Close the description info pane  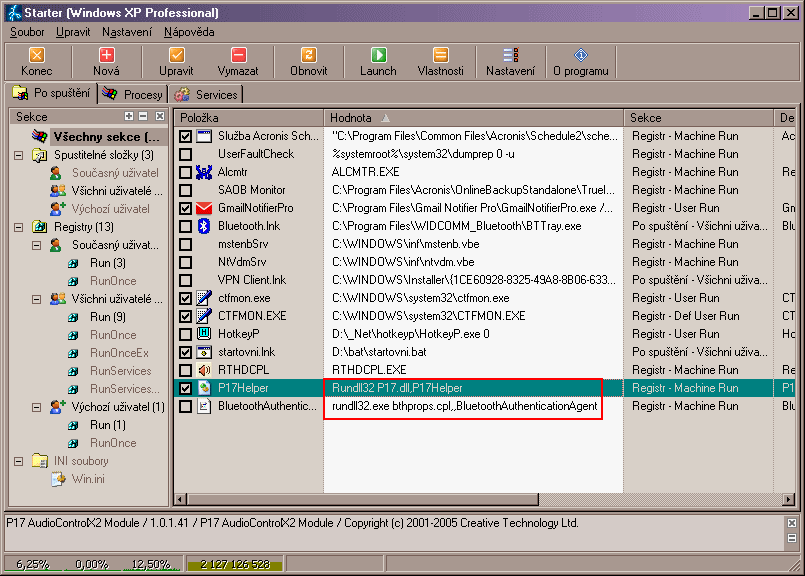[x=792, y=523]
